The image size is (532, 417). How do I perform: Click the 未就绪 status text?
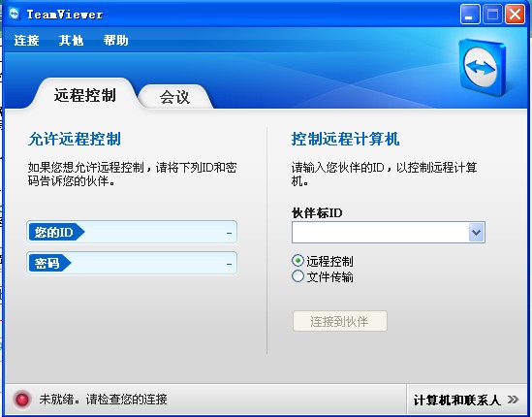103,400
